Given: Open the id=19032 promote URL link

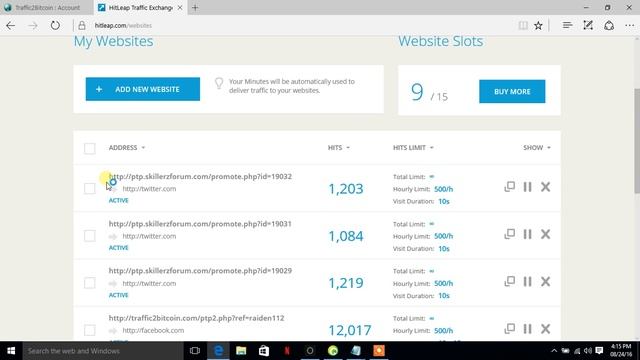Looking at the screenshot, I should (200, 176).
